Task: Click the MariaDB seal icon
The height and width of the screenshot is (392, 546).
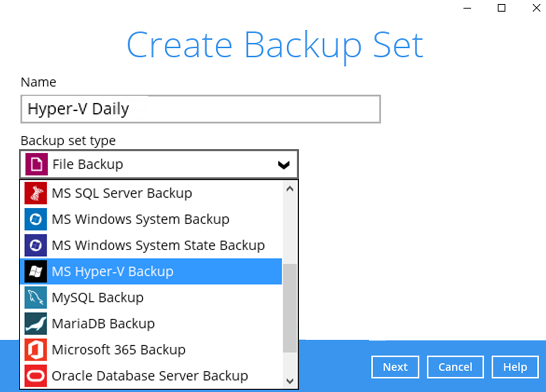Action: 35,323
